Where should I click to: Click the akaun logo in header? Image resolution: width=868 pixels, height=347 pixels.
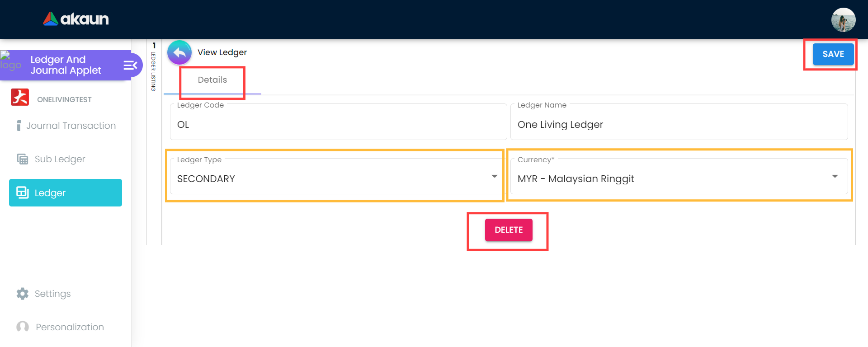click(76, 19)
